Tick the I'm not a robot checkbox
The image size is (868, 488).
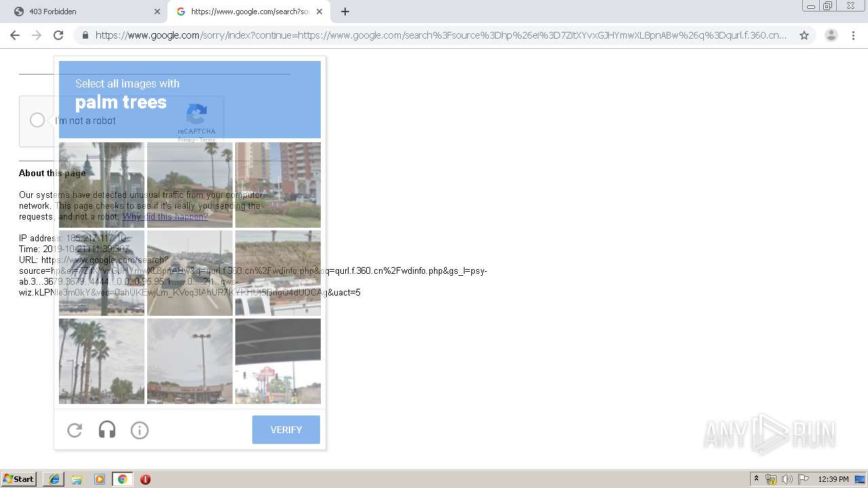[x=37, y=120]
